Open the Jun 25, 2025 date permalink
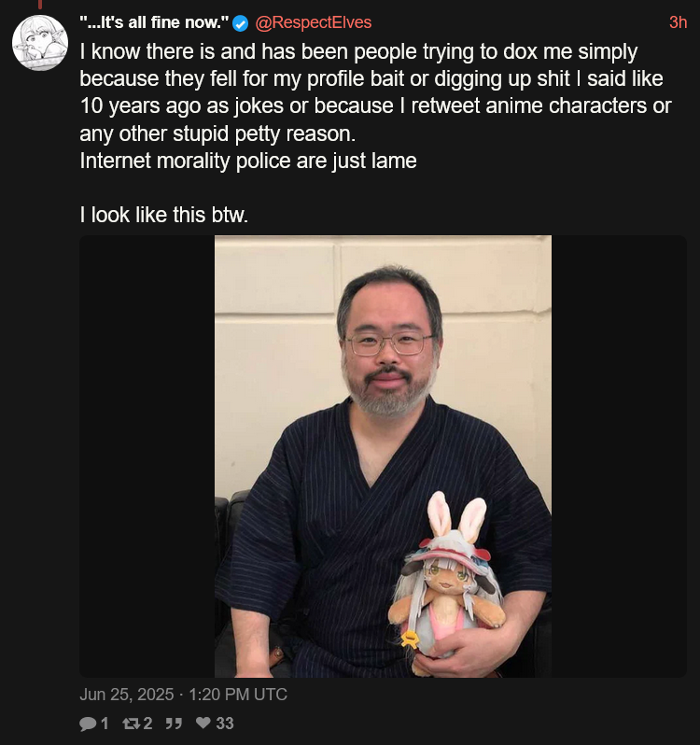This screenshot has width=700, height=745. click(183, 695)
